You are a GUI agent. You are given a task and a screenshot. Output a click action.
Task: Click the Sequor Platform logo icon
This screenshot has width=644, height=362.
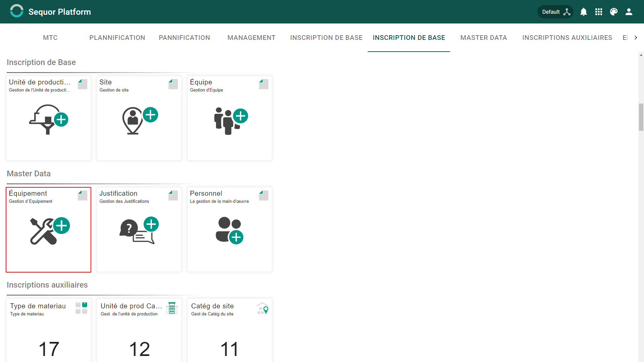tap(16, 11)
